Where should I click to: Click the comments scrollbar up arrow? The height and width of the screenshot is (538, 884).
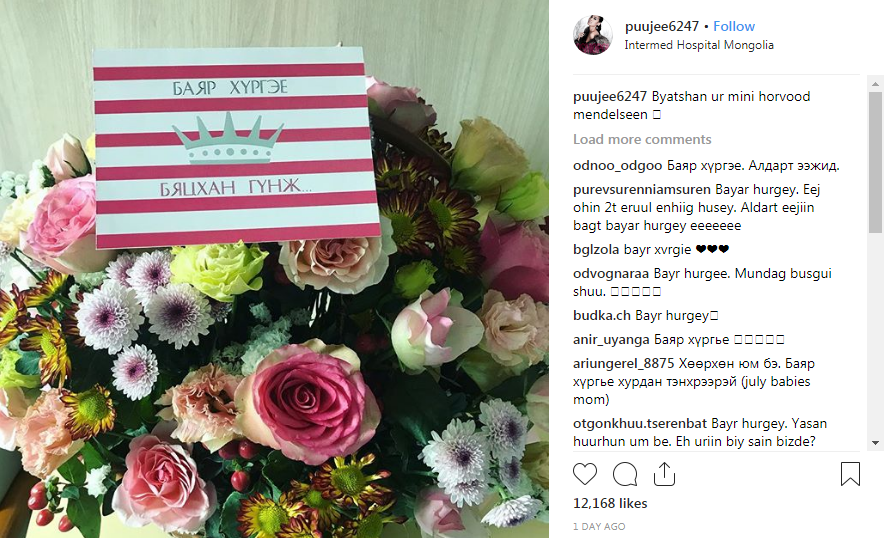(875, 83)
